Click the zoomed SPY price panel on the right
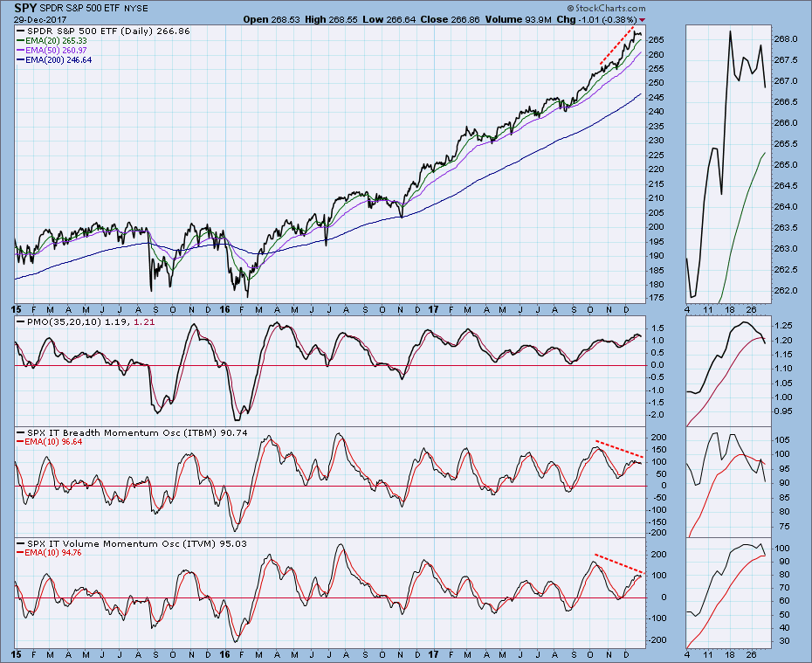The height and width of the screenshot is (663, 812). (728, 163)
